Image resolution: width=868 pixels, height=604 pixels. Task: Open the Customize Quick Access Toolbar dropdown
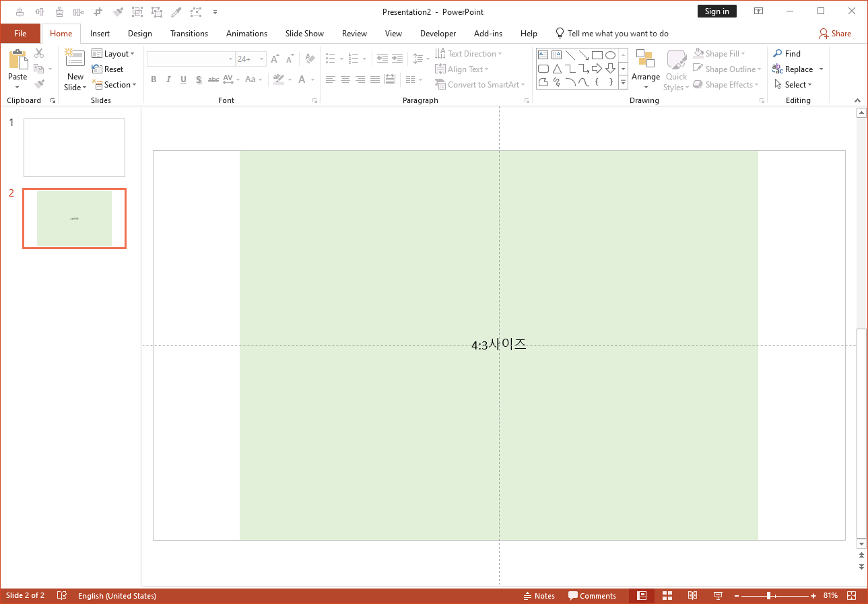point(215,12)
